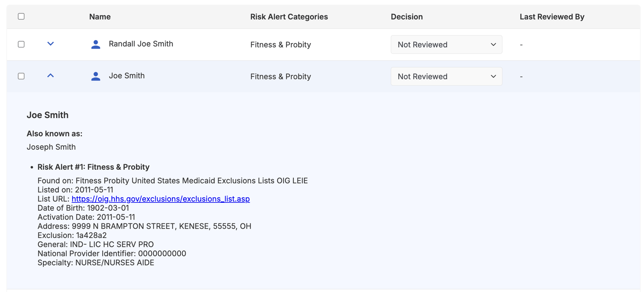Click the name Joe Smith in the table
The width and height of the screenshot is (644, 292).
pyautogui.click(x=127, y=76)
